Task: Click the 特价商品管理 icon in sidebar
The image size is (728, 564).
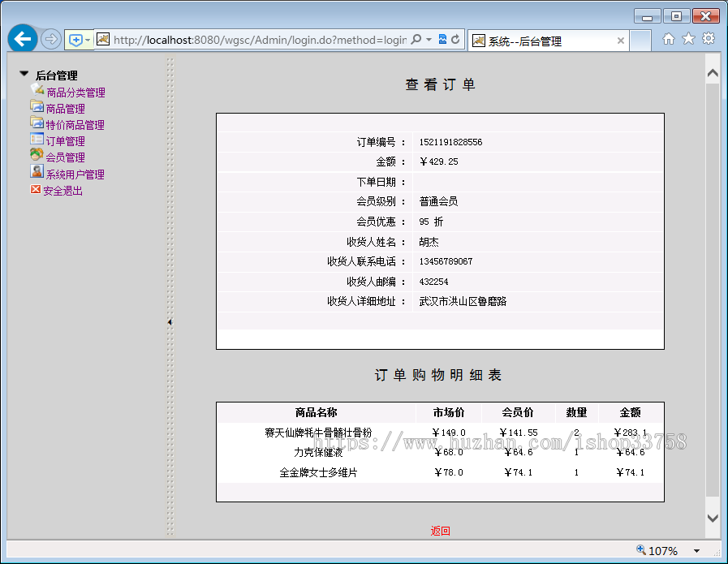Action: pos(36,123)
